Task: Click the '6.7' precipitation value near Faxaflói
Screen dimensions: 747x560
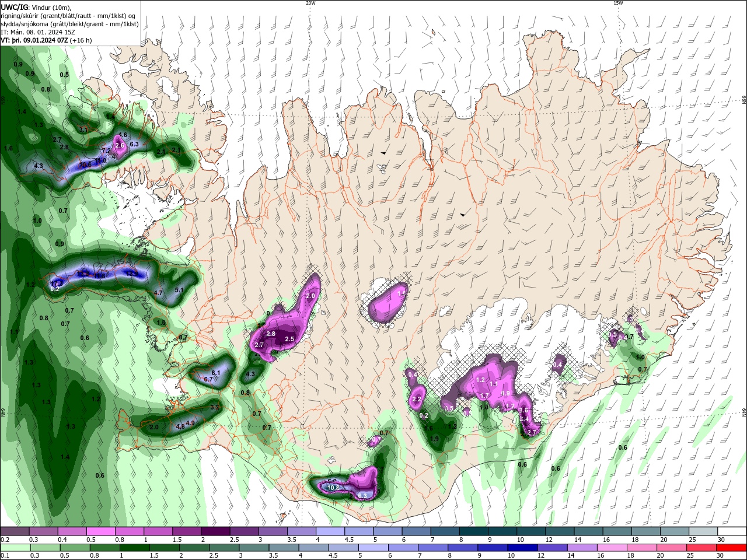Action: (208, 379)
